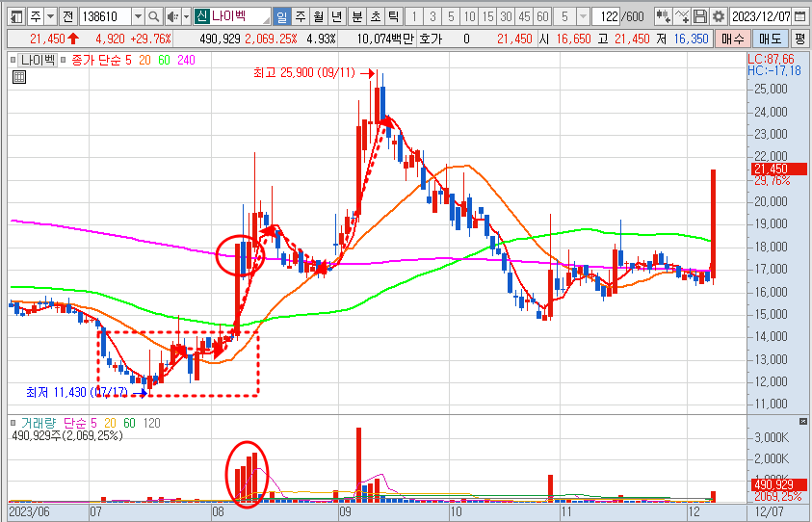Viewport: 812px width, 522px height.
Task: Click the current price 21,450 with up arrow
Action: 54,39
